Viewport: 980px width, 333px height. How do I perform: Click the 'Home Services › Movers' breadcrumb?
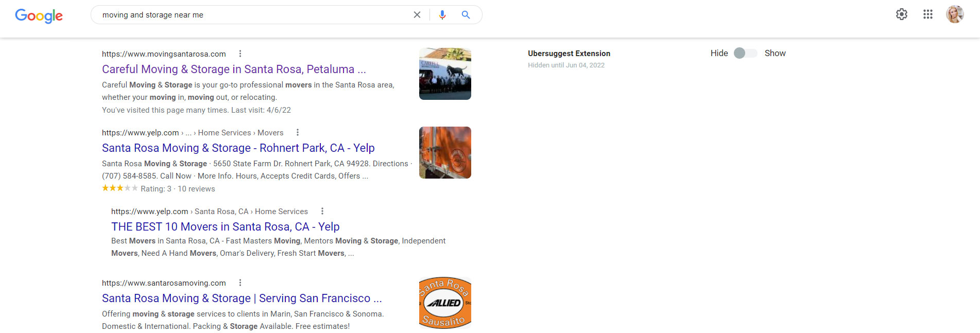[240, 133]
